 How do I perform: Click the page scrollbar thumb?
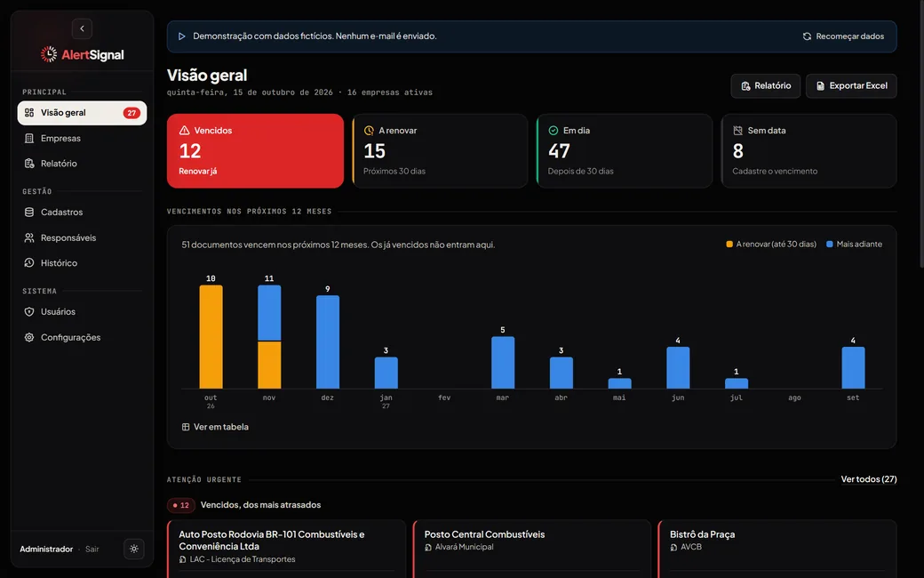[921, 136]
